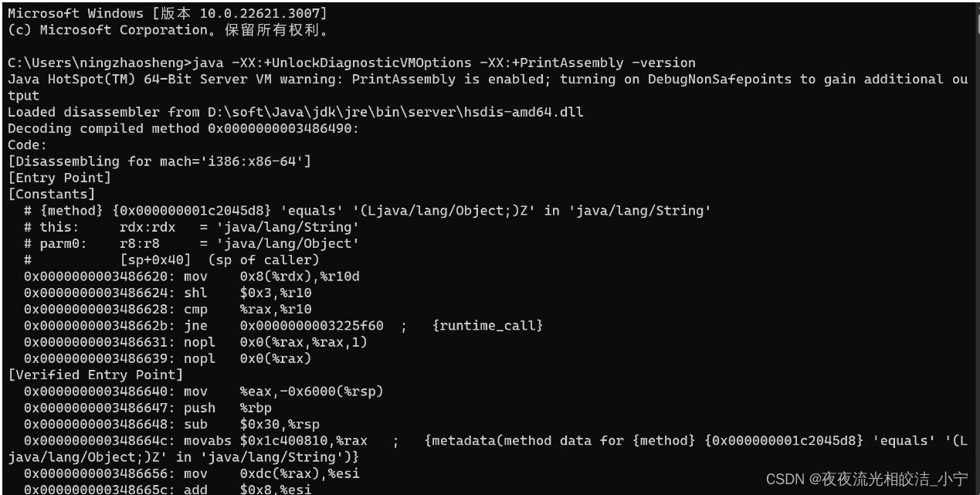Screen dimensions: 980x495
Task: Click the CSDN watermark text
Action: pos(866,479)
